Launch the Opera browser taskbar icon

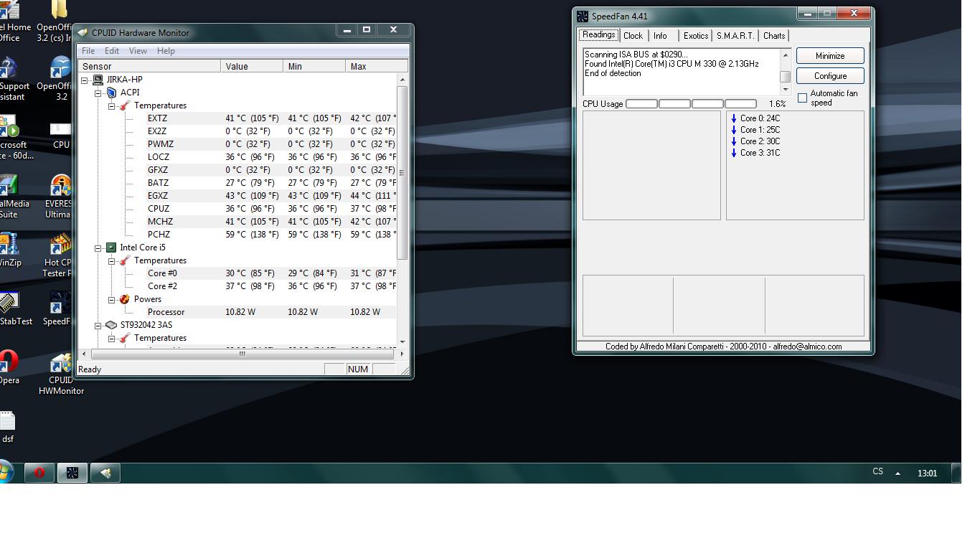point(39,473)
